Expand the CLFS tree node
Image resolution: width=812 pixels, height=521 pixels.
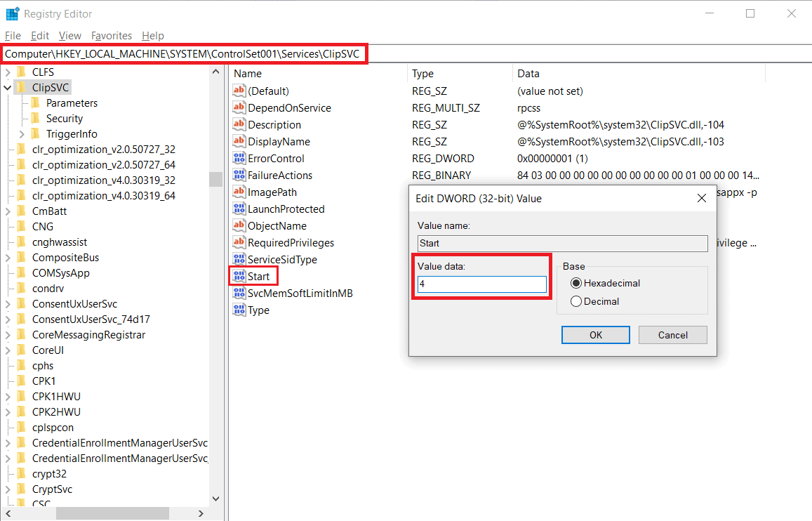pyautogui.click(x=7, y=72)
